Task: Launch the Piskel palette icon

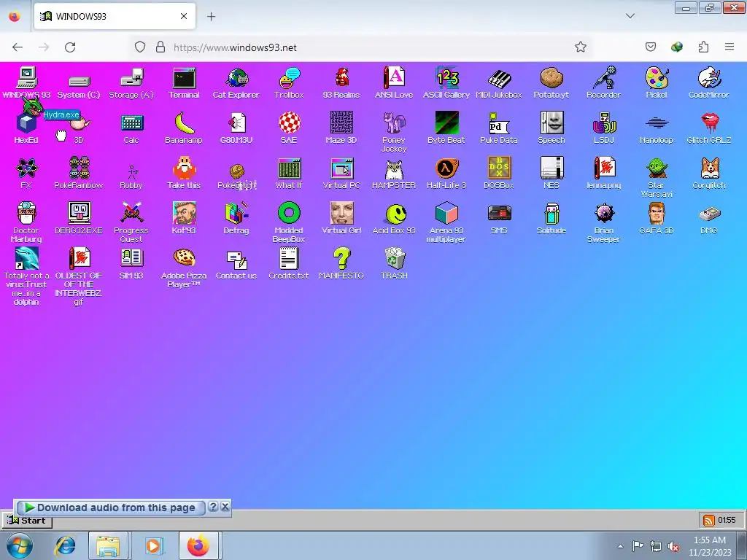Action: tap(656, 78)
